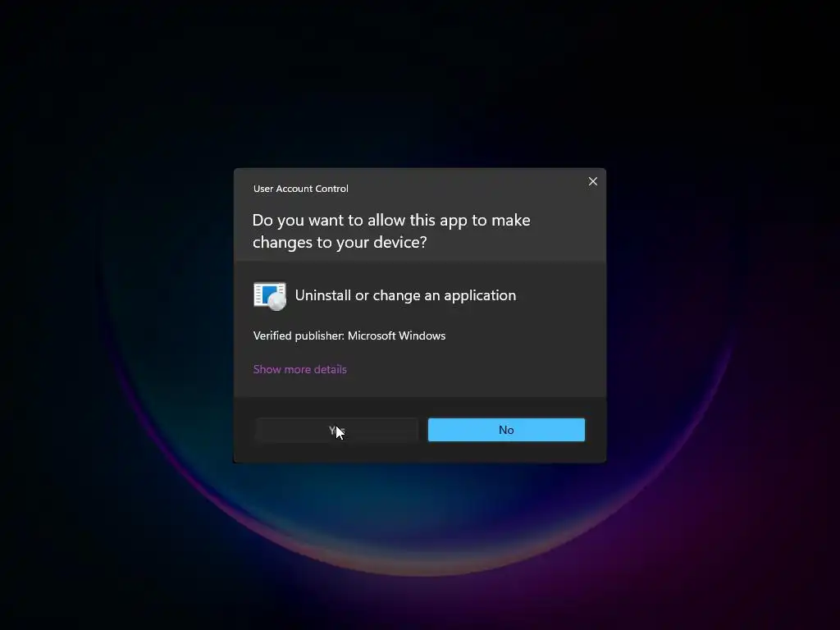The width and height of the screenshot is (840, 630).
Task: Click 'Uninstall or change an application' text
Action: (405, 295)
